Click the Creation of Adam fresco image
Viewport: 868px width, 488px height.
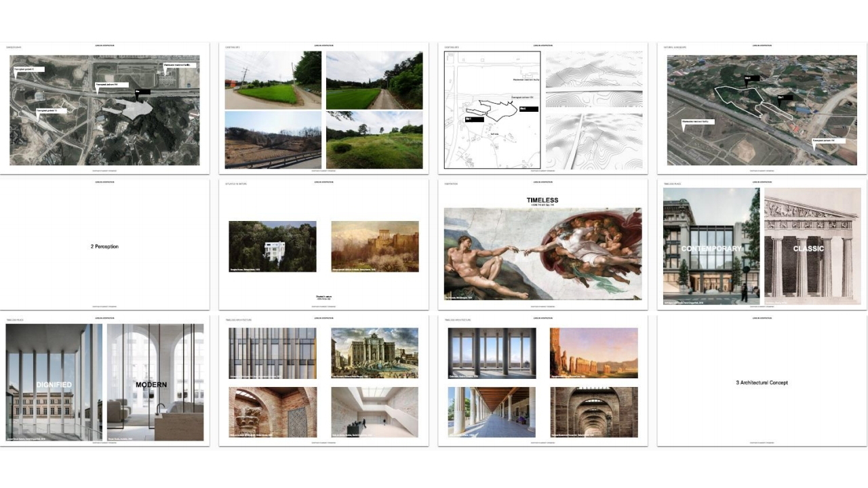coord(542,254)
